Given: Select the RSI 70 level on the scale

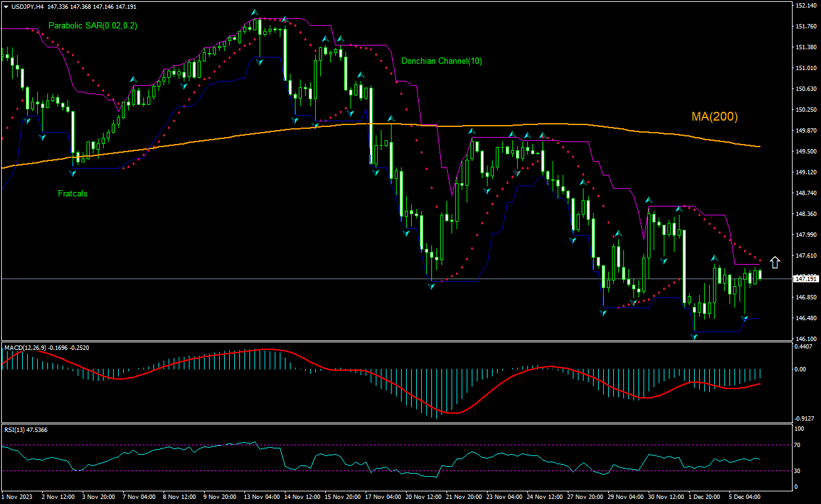Looking at the screenshot, I should (799, 445).
